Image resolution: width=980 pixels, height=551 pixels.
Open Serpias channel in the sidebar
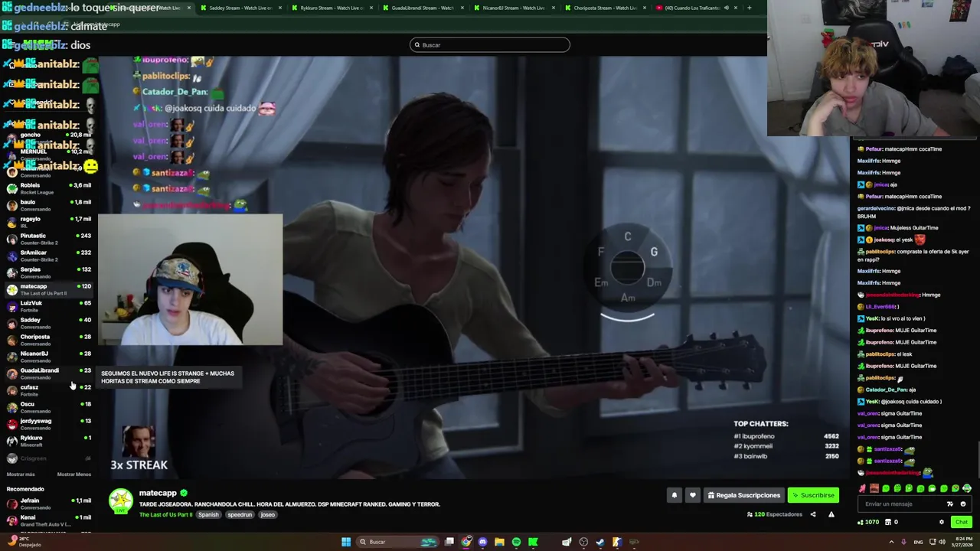click(x=47, y=272)
